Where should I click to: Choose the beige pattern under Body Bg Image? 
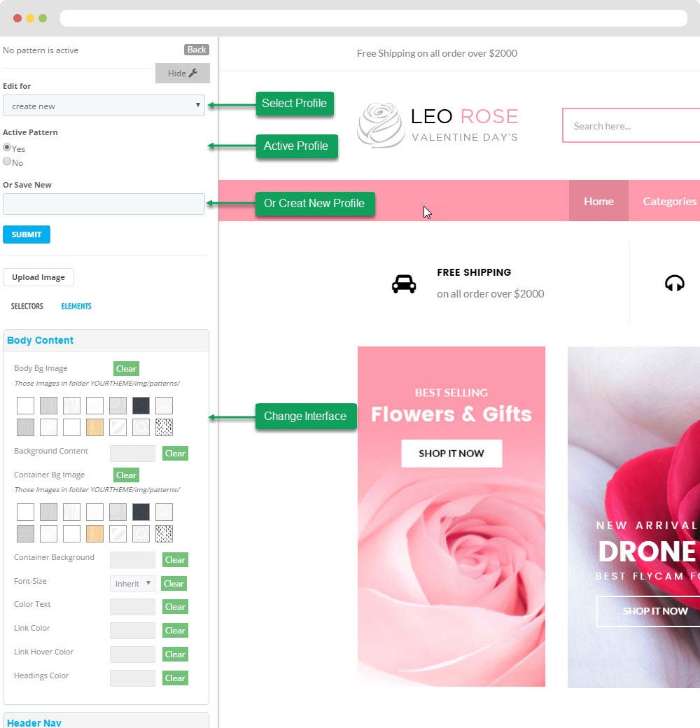point(94,427)
